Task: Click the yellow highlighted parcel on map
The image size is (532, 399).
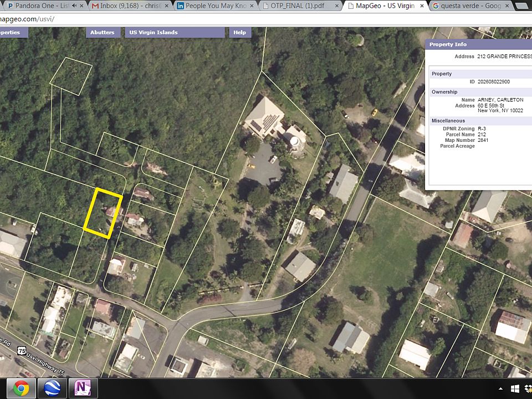Action: pos(103,213)
